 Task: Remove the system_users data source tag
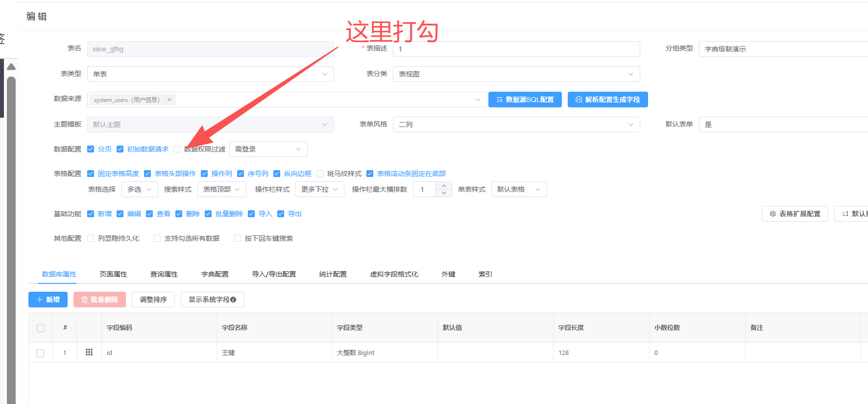pos(169,100)
